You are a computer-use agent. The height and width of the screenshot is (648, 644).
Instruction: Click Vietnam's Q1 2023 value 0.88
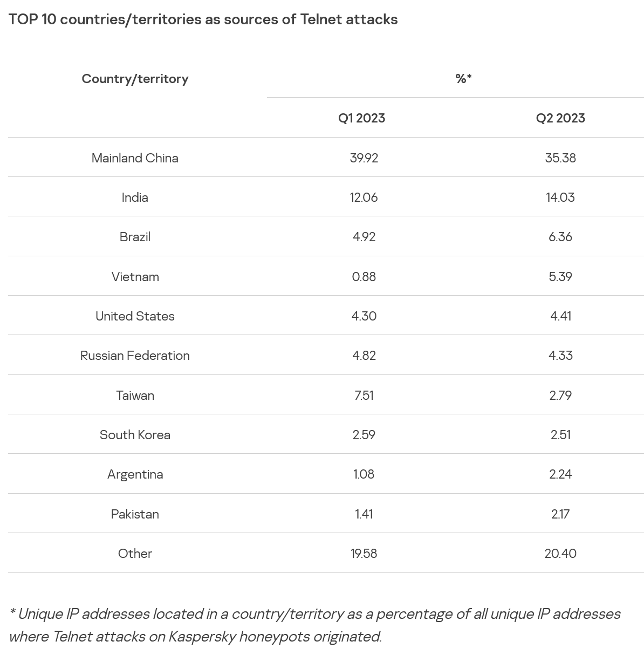point(364,277)
